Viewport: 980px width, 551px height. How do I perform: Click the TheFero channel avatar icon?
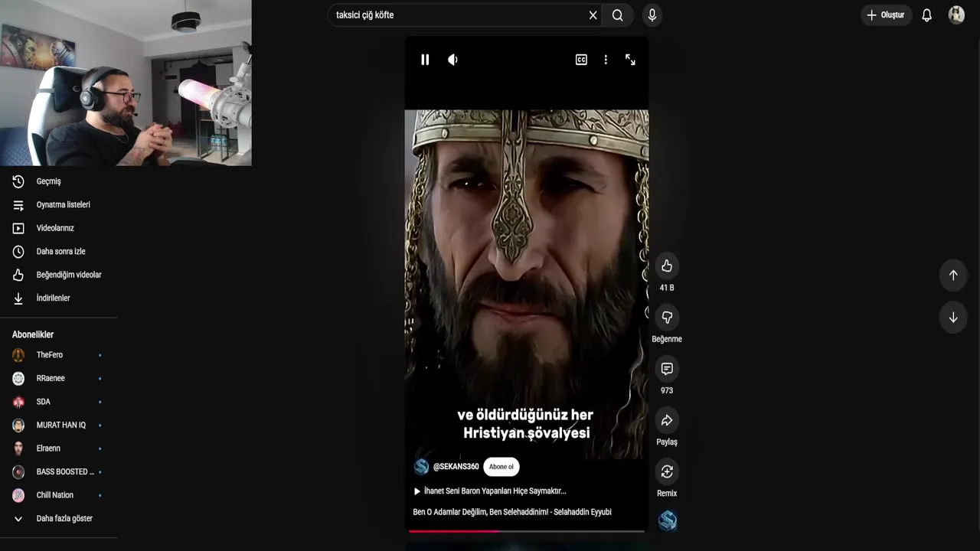tap(18, 355)
